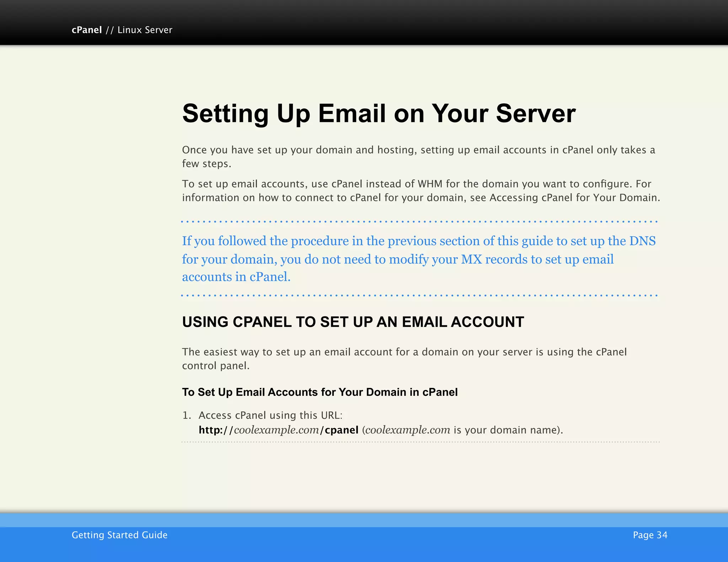This screenshot has height=562, width=728.
Task: Click the 'To Set Up Email Accounts for Your Domain in cPanel' subheading
Action: tap(320, 392)
